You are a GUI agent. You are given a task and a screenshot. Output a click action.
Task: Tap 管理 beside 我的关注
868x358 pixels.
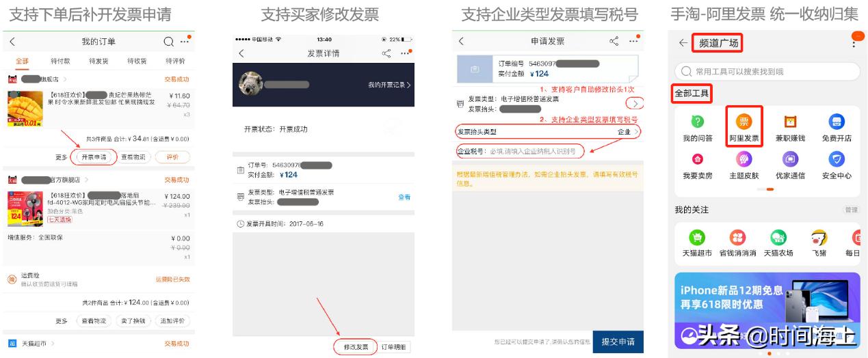pyautogui.click(x=851, y=210)
